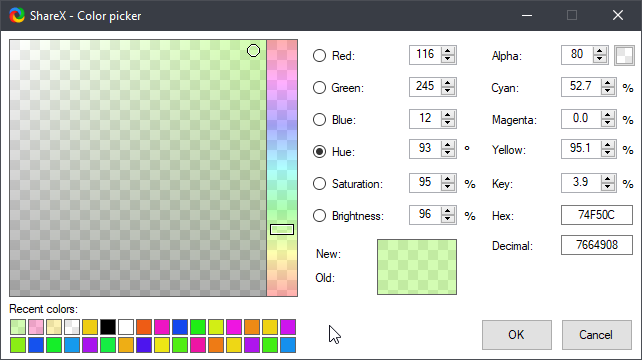Increase the Brightness value with up arrow
The image size is (642, 360).
pos(448,211)
